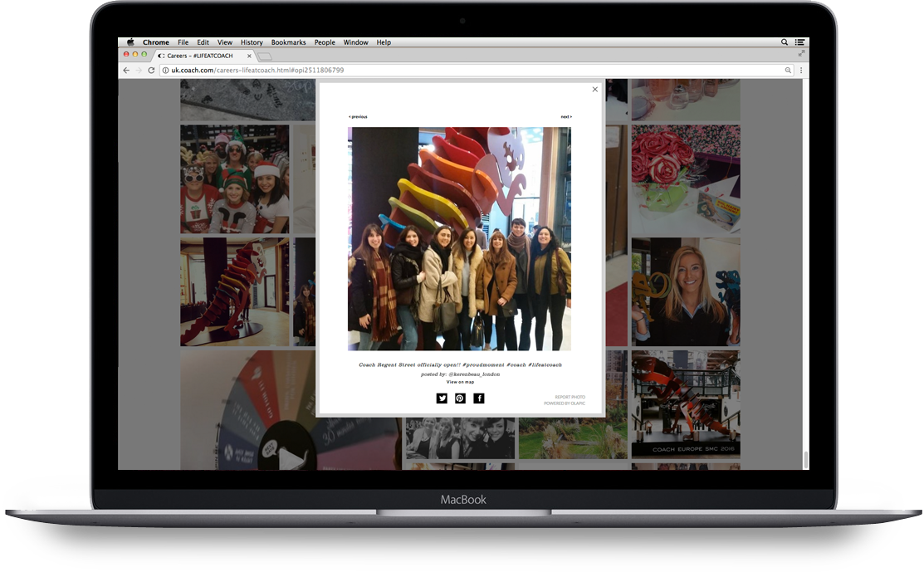Click the Coach Regent Street photo caption

click(x=460, y=364)
